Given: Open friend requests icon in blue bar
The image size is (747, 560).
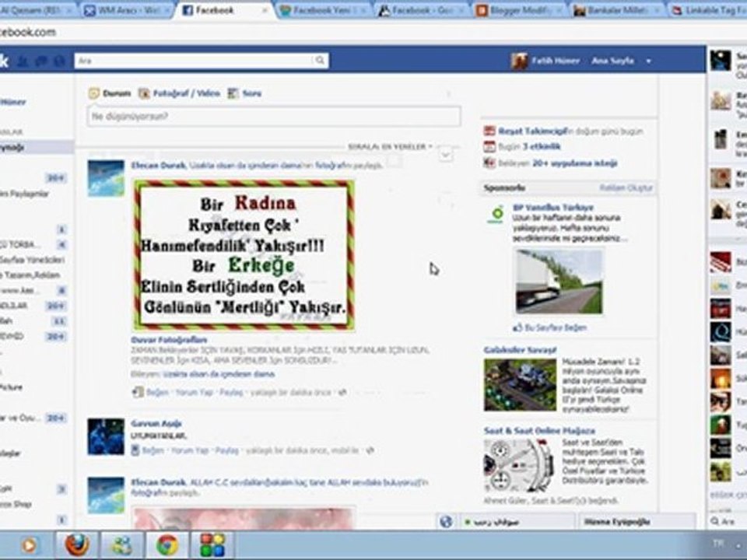Looking at the screenshot, I should 22,61.
